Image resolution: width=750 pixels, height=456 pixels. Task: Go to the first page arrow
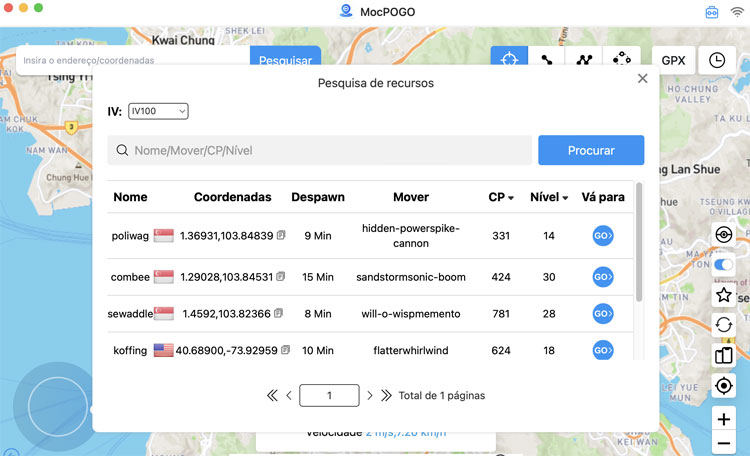(x=271, y=395)
